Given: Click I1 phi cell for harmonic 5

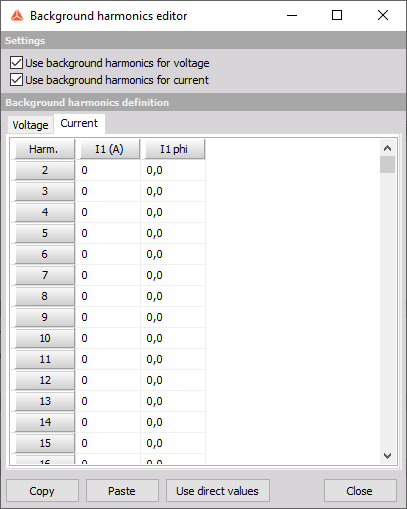Looking at the screenshot, I should click(x=173, y=233).
